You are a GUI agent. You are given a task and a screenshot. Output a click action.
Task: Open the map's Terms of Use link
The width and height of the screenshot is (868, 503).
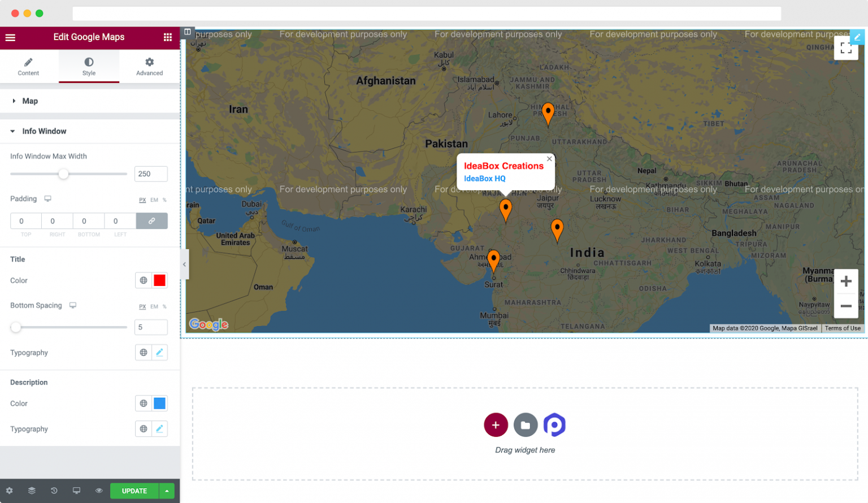[x=843, y=328]
